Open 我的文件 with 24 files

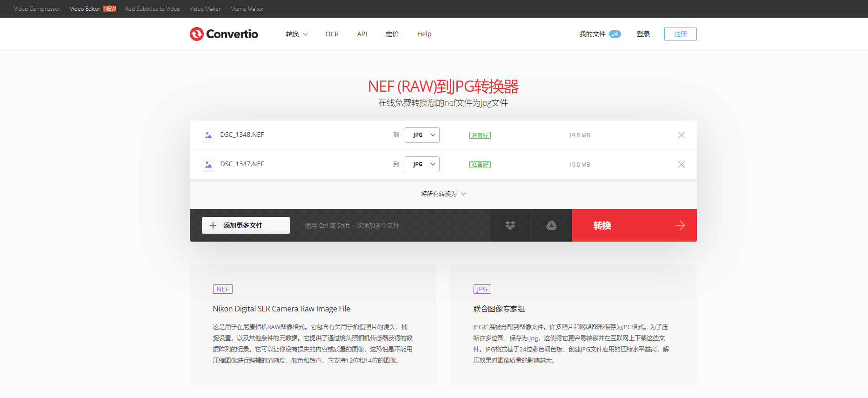coord(600,34)
